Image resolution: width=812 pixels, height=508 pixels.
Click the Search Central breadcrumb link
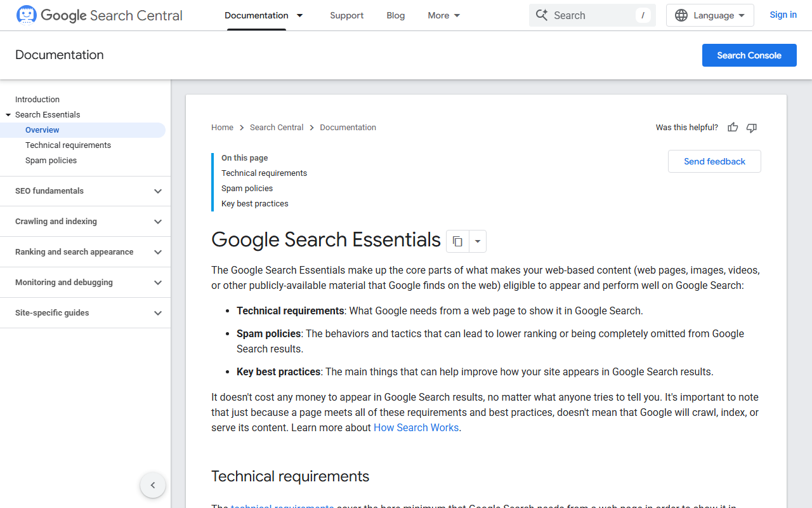(x=277, y=128)
